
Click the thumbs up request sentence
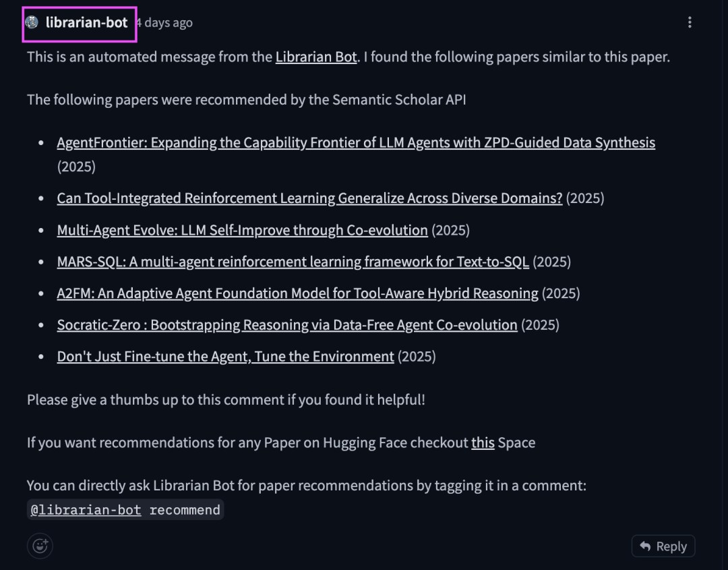click(226, 400)
